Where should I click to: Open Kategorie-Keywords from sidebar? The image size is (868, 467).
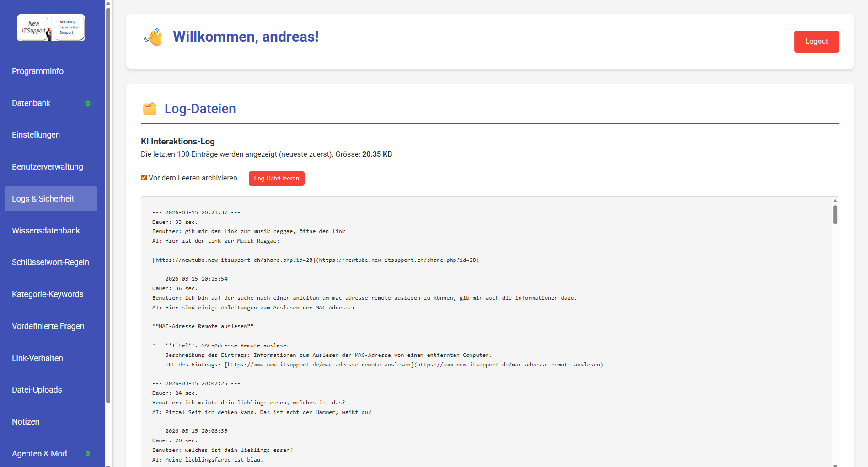pyautogui.click(x=48, y=294)
